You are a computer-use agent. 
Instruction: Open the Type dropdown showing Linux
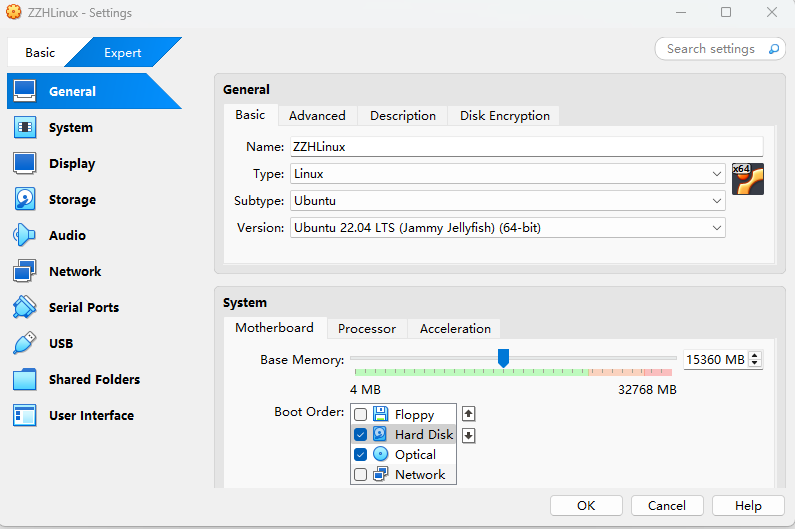(x=508, y=174)
